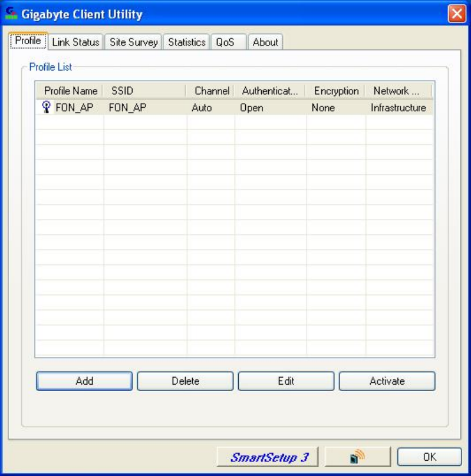Viewport: 471px width, 476px height.
Task: Click the FON_AP value in SSID column
Action: click(127, 107)
